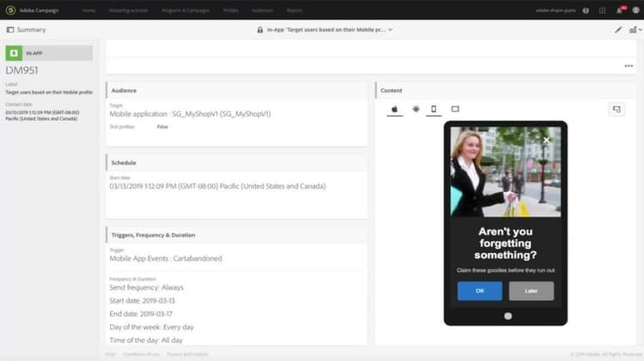
Task: Click Mobile App Events Cartabandoned trigger
Action: [x=166, y=258]
